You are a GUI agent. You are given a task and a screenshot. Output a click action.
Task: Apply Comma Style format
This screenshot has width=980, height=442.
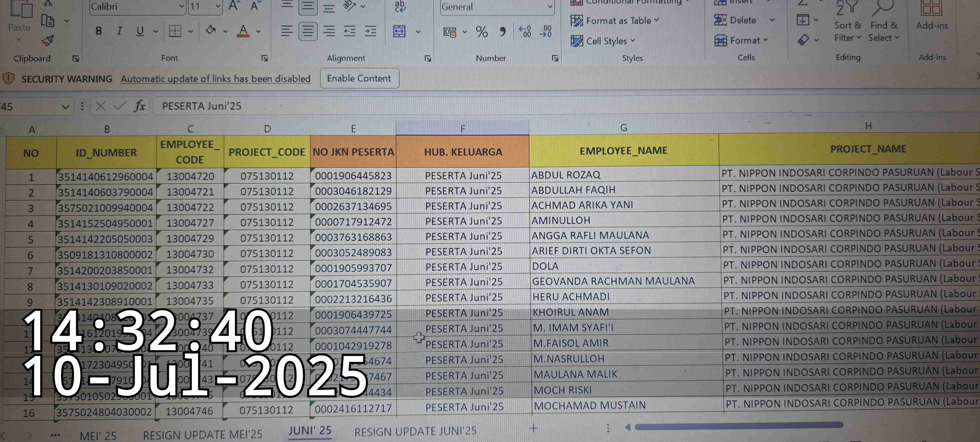click(x=503, y=32)
